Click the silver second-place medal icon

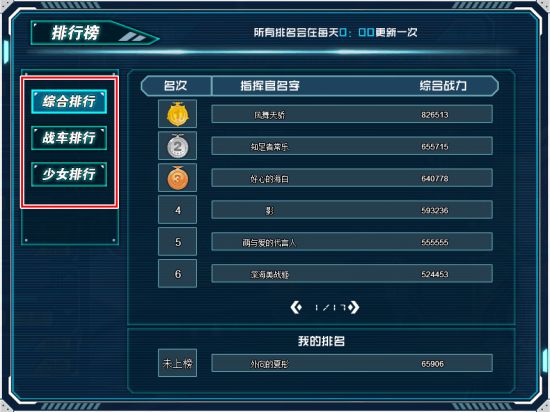pyautogui.click(x=177, y=146)
